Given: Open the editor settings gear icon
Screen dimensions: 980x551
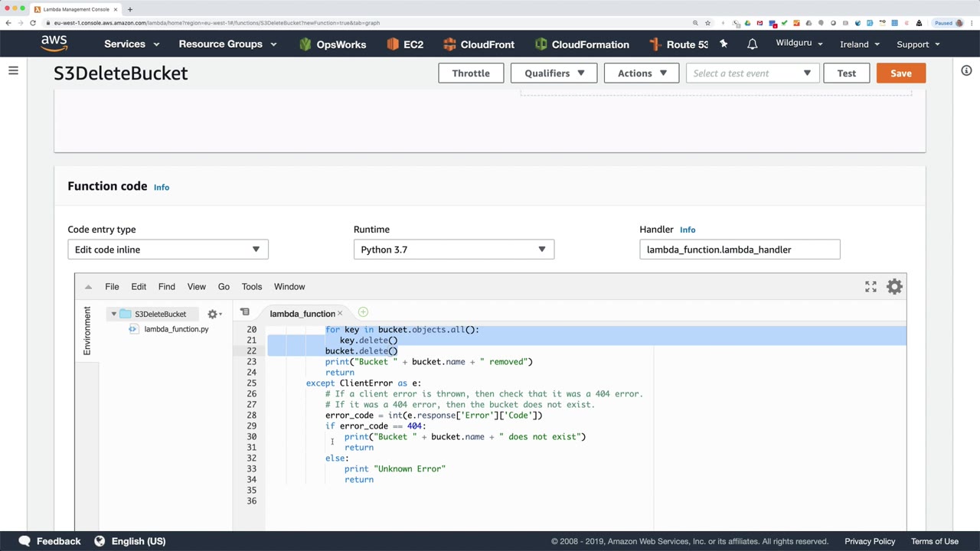Looking at the screenshot, I should [894, 286].
